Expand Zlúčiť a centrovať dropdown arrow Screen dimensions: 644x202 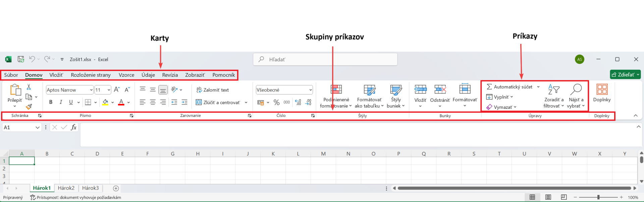point(246,103)
